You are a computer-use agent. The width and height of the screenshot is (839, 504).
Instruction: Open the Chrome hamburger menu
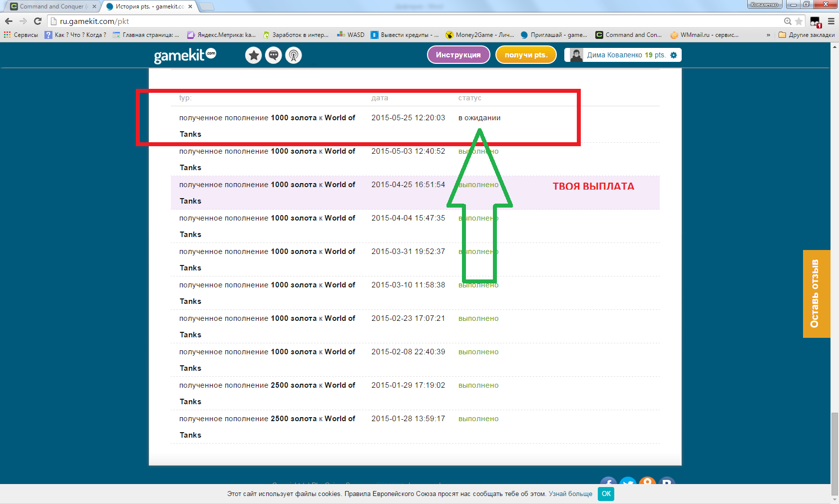(x=832, y=21)
